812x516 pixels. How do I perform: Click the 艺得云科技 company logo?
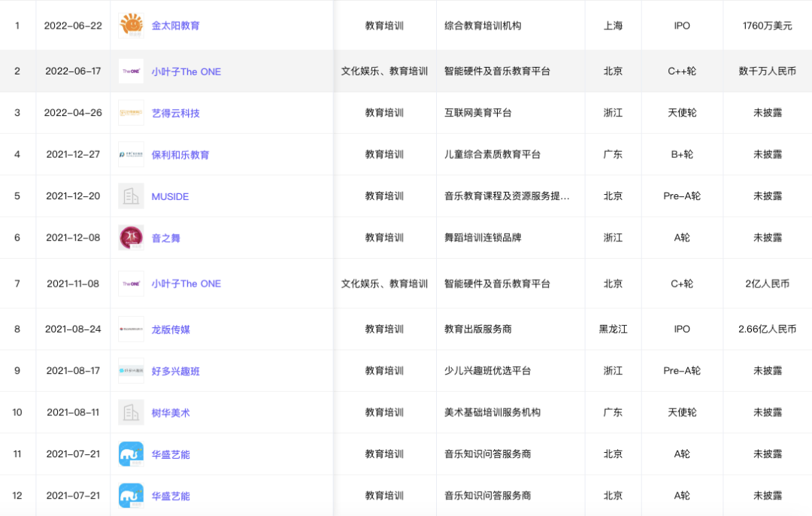click(131, 113)
